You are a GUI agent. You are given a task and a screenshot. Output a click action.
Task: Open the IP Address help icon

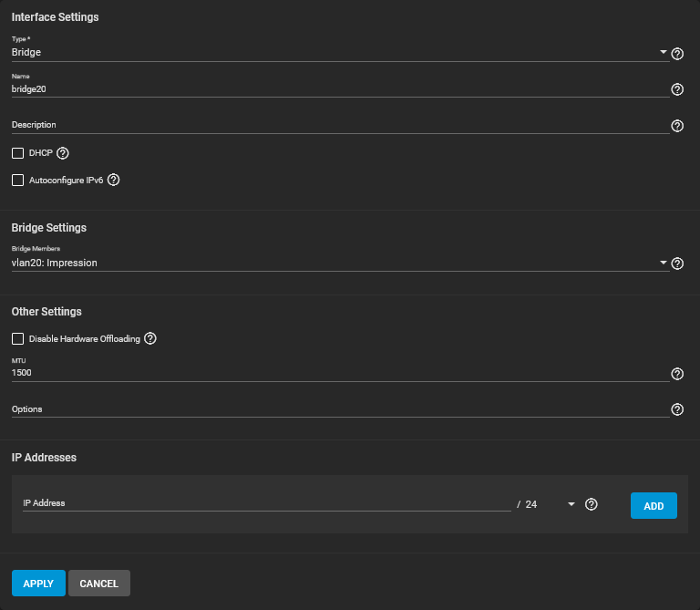(x=591, y=504)
